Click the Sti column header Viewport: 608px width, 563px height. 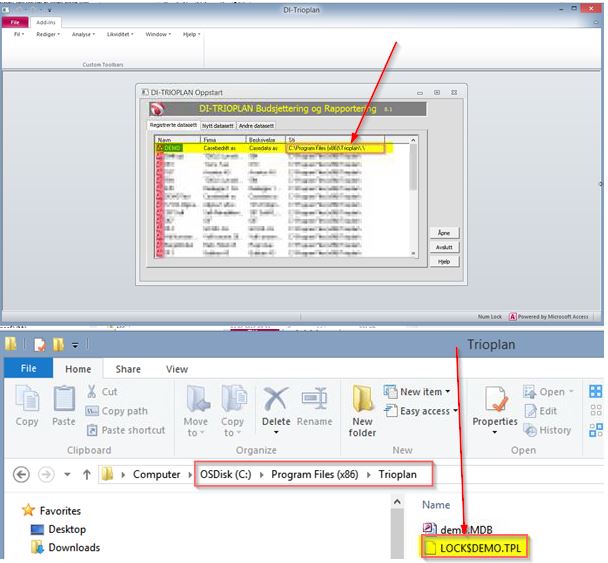click(335, 140)
